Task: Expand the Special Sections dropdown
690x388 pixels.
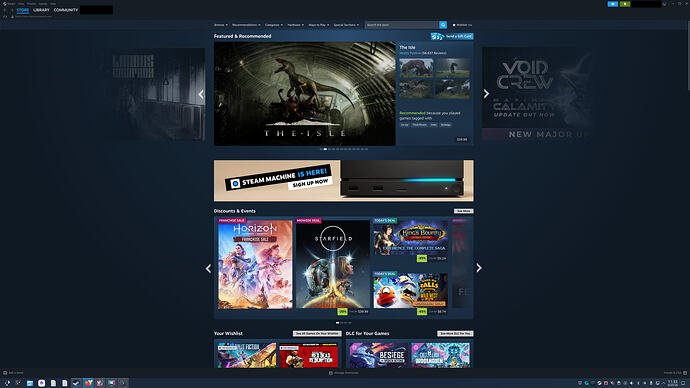Action: point(346,25)
